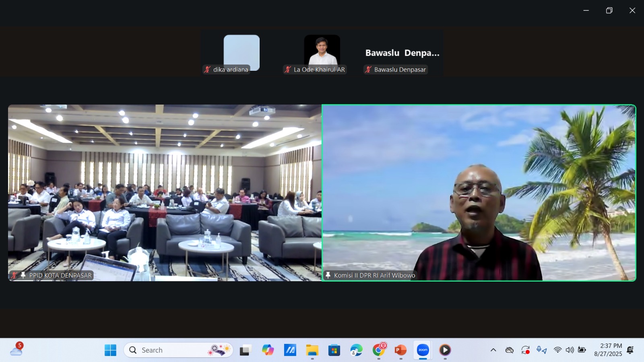Open the weather widget with badge
Viewport: 644px width, 362px height.
pos(17,349)
